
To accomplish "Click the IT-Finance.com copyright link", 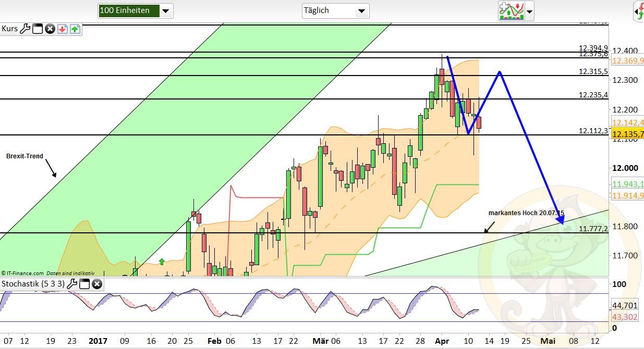I will coord(23,273).
